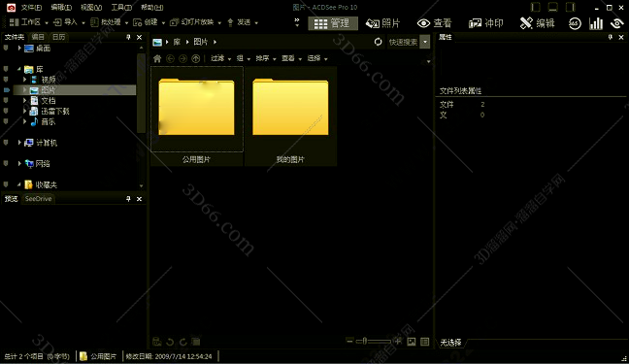629x364 pixels.
Task: Navigate back with left arrow icon
Action: point(170,58)
